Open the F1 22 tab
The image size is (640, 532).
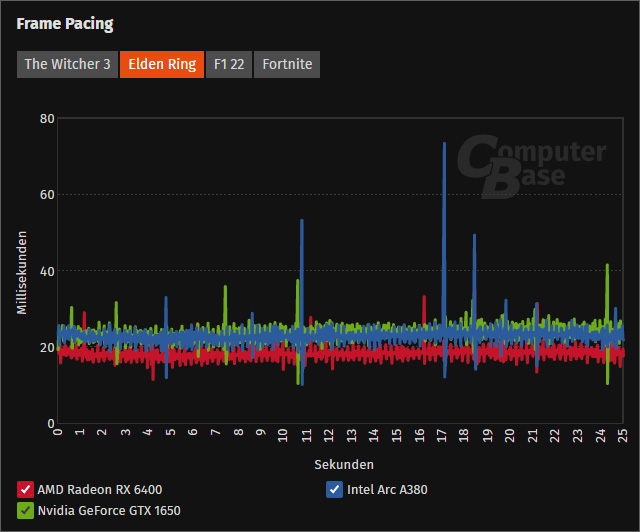229,65
